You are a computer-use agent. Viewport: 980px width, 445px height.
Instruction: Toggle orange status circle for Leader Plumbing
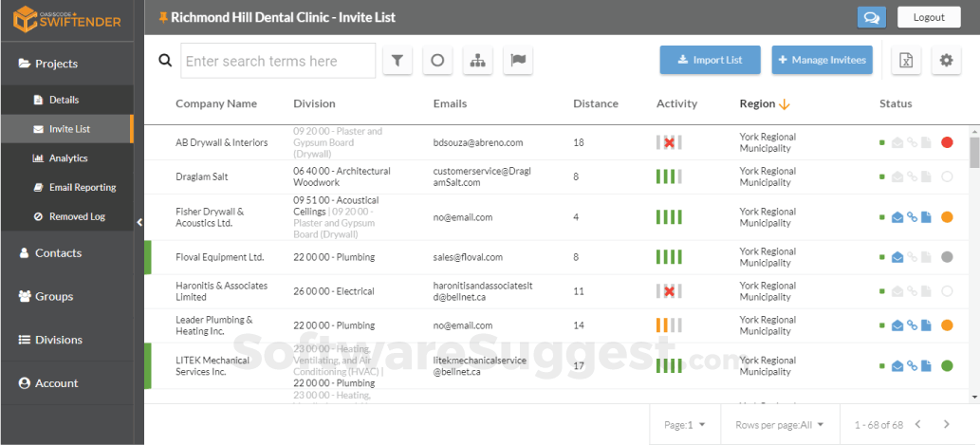[x=946, y=325]
